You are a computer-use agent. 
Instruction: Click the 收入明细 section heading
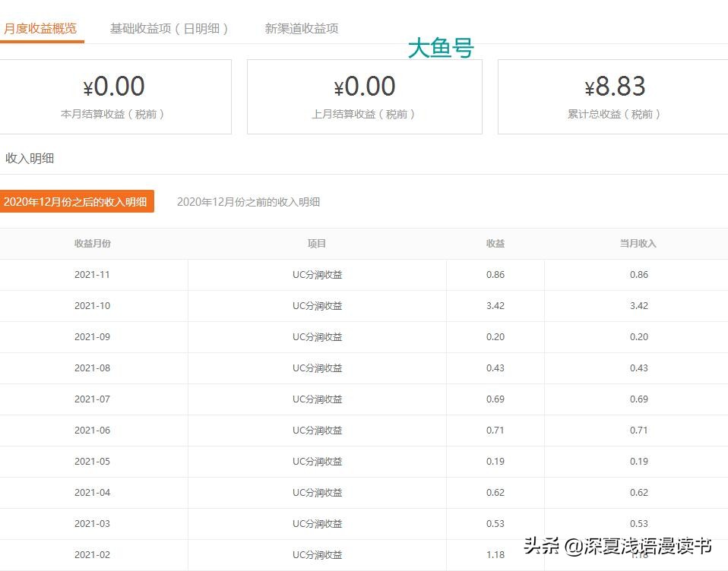pyautogui.click(x=30, y=158)
